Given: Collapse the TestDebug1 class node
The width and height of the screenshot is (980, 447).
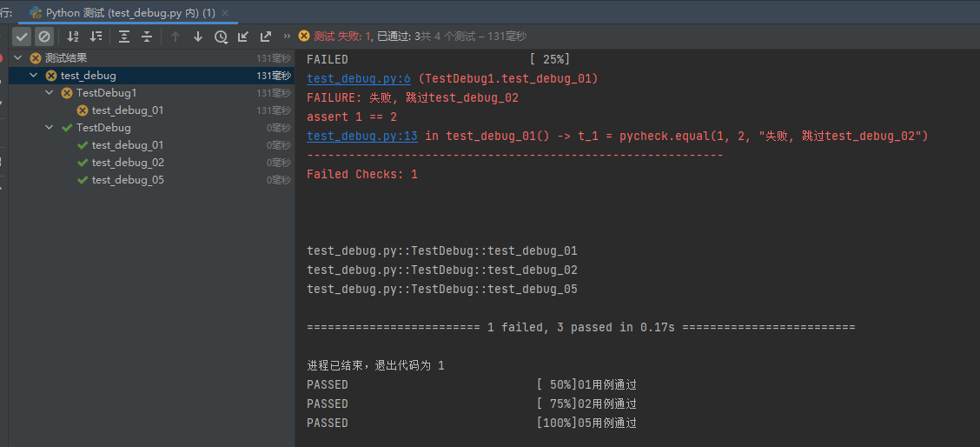Looking at the screenshot, I should point(50,93).
